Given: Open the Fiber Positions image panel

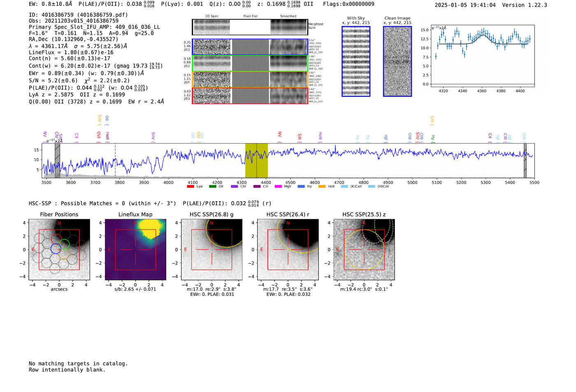Looking at the screenshot, I should [59, 250].
